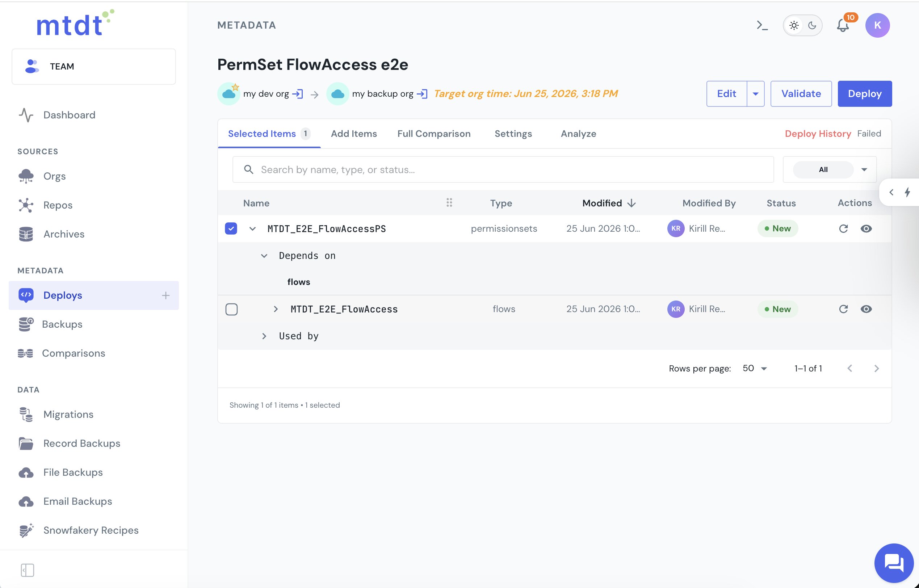Open the Deploy History link

[818, 134]
